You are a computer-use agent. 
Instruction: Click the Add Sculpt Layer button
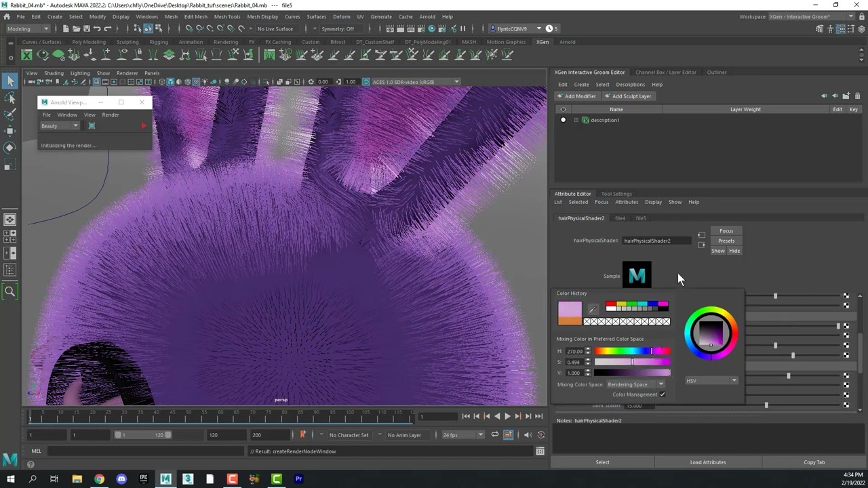[627, 96]
